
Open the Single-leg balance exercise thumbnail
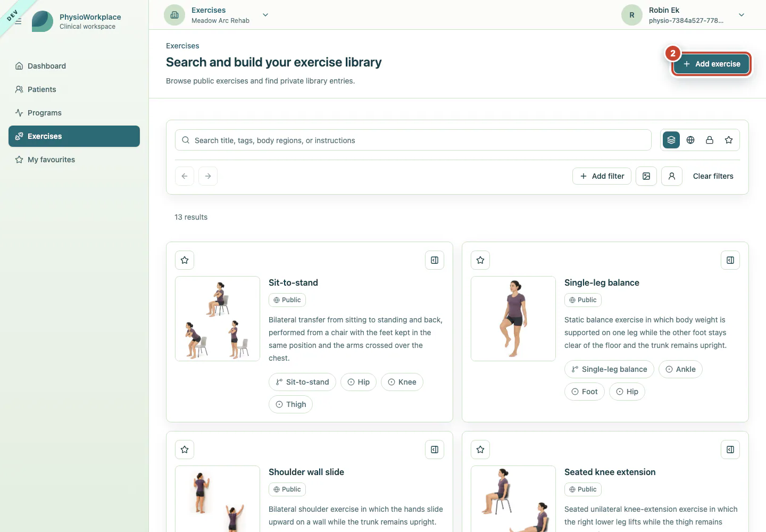(x=513, y=319)
